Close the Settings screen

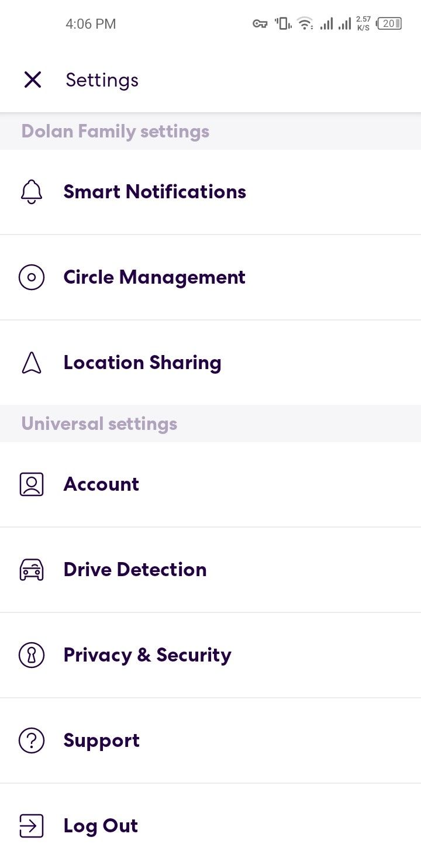click(33, 80)
